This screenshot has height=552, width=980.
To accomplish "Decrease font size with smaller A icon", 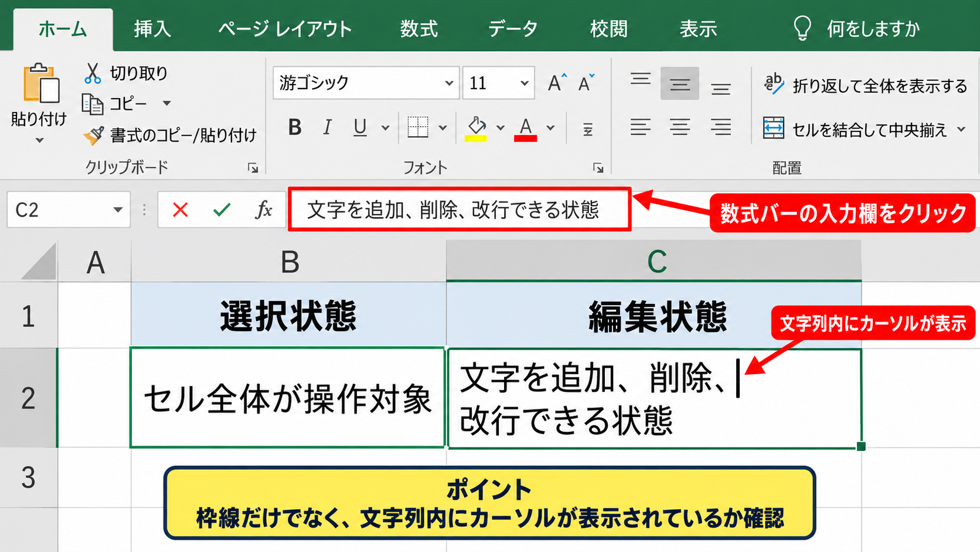I will 587,83.
